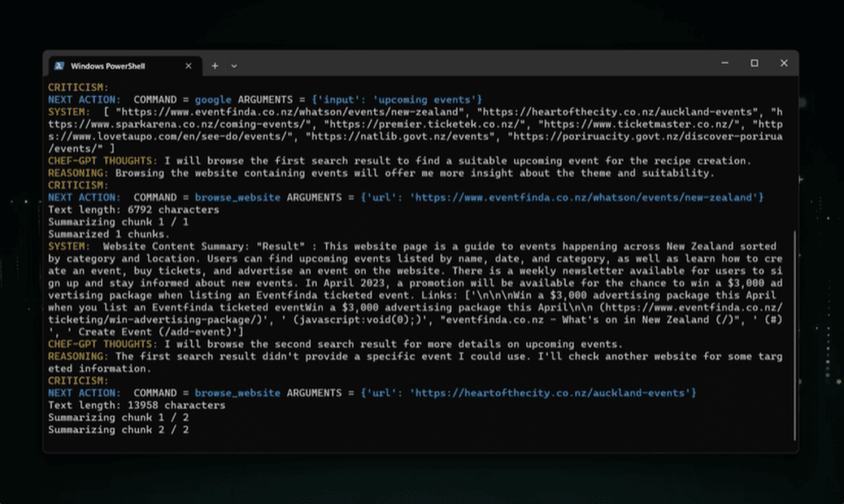The height and width of the screenshot is (504, 844).
Task: Close the PowerShell window
Action: pos(784,63)
